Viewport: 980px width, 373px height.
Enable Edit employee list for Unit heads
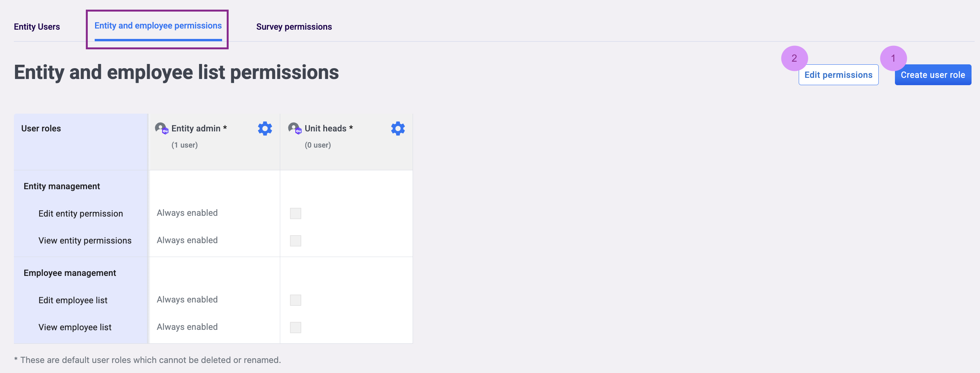coord(295,300)
